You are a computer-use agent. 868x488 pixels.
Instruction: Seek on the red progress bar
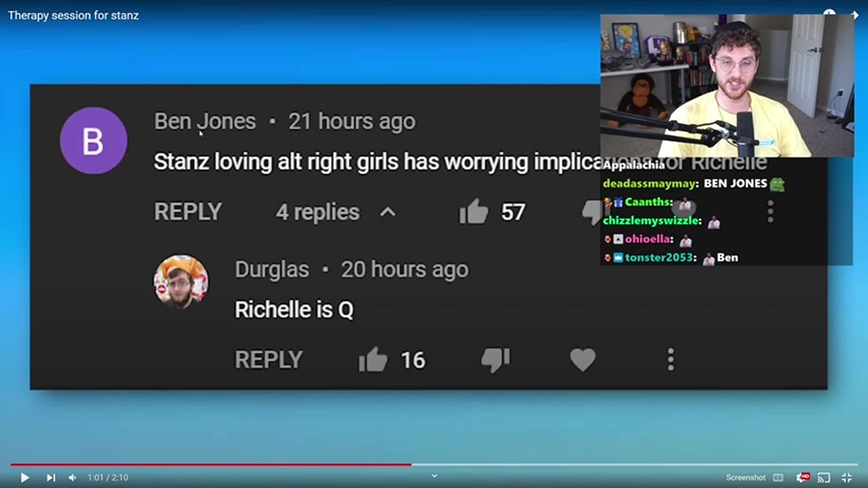pos(211,465)
